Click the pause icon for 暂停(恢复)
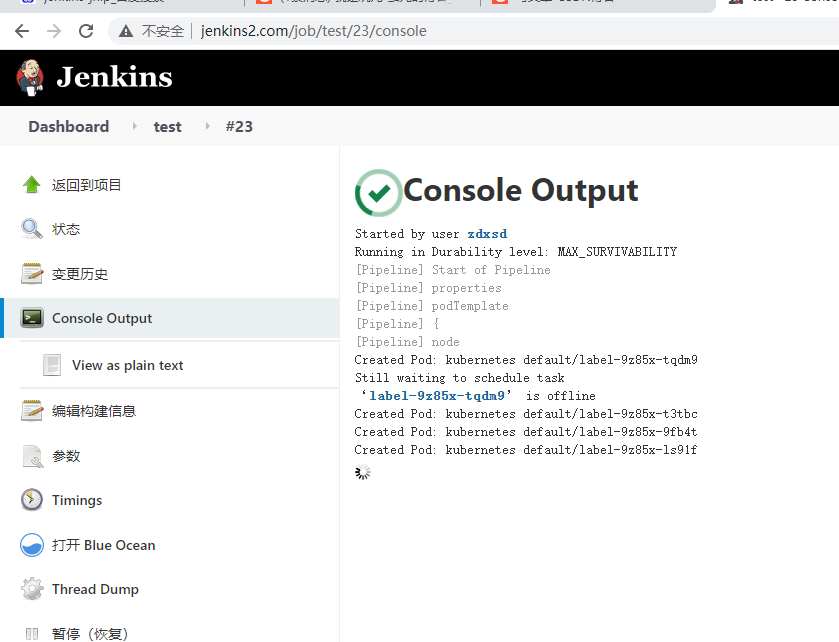839x642 pixels. [x=32, y=634]
